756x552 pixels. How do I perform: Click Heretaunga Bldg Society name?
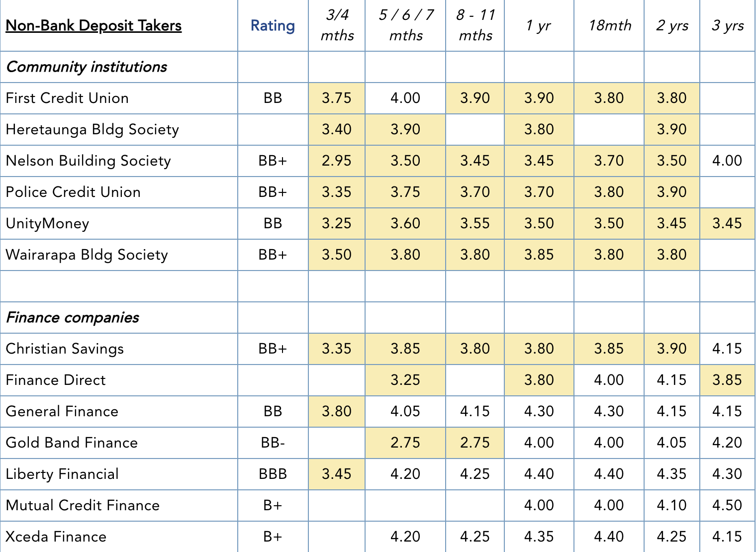(92, 129)
